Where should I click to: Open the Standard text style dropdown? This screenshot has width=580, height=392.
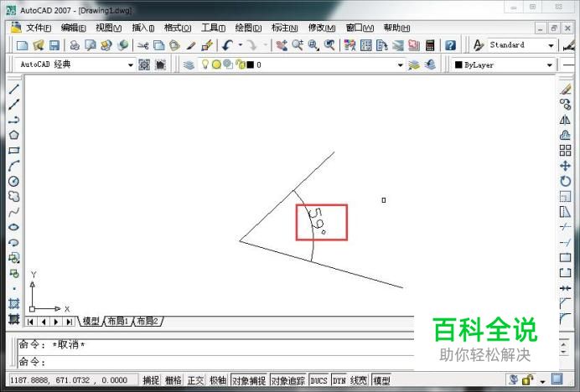tap(551, 45)
